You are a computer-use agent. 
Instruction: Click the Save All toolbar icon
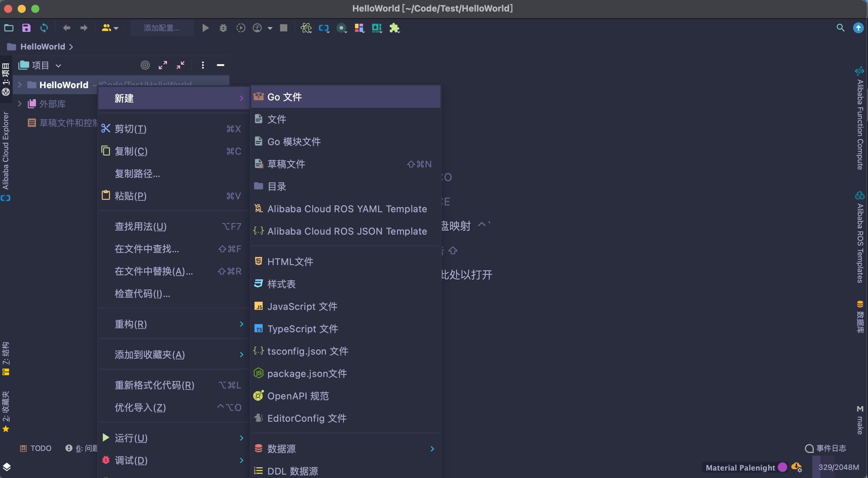[26, 28]
